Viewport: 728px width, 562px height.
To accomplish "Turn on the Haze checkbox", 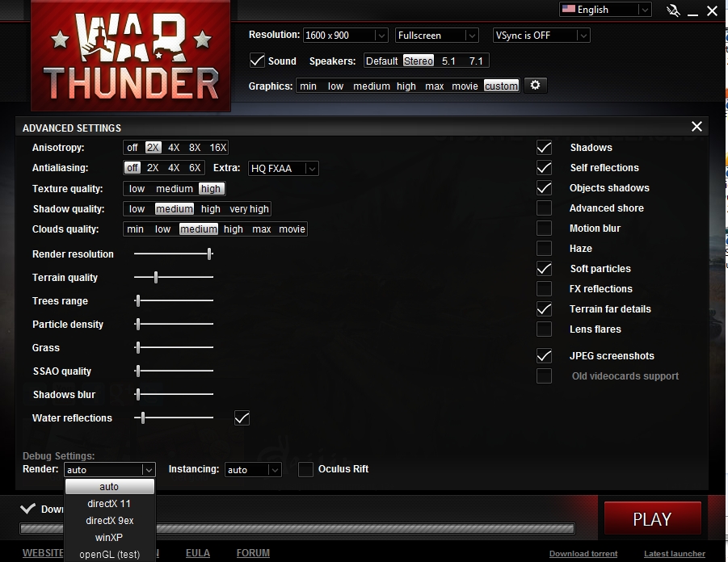I will (x=544, y=248).
